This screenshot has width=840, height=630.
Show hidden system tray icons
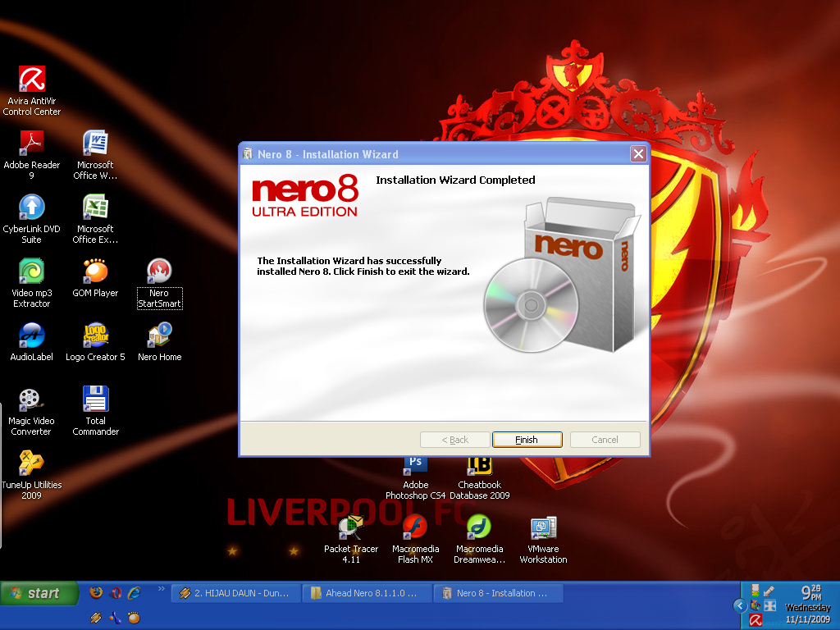pyautogui.click(x=740, y=606)
